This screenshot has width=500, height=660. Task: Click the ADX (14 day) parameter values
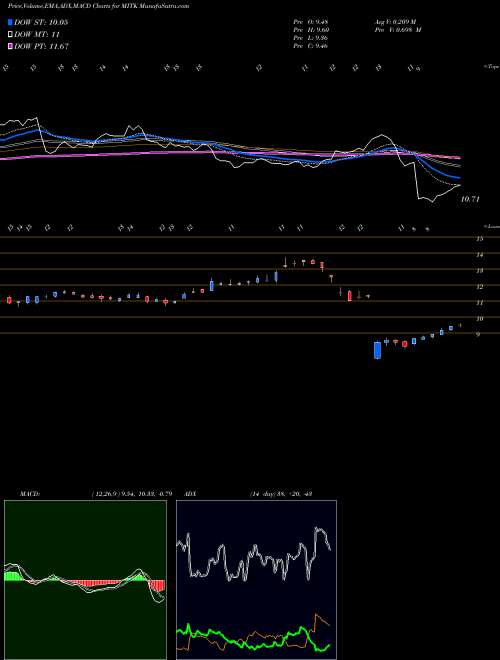tap(281, 493)
